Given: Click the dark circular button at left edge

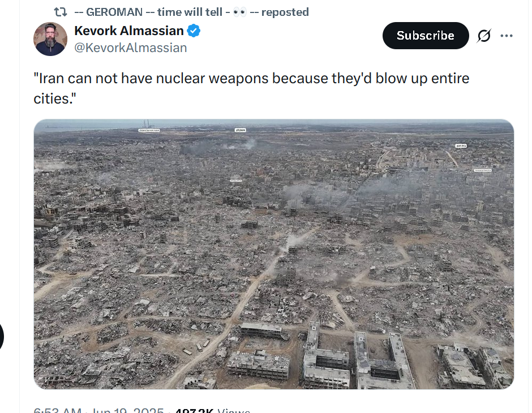Looking at the screenshot, I should tap(1, 337).
